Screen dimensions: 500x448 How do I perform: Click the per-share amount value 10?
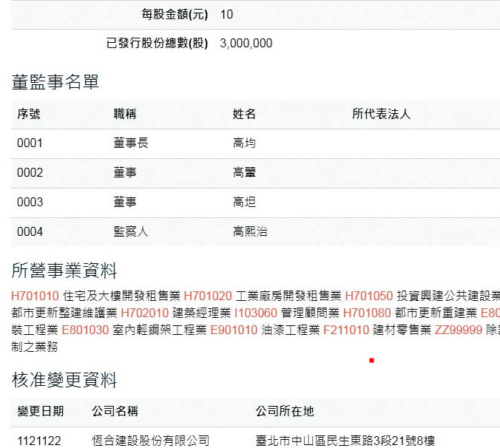tap(226, 14)
